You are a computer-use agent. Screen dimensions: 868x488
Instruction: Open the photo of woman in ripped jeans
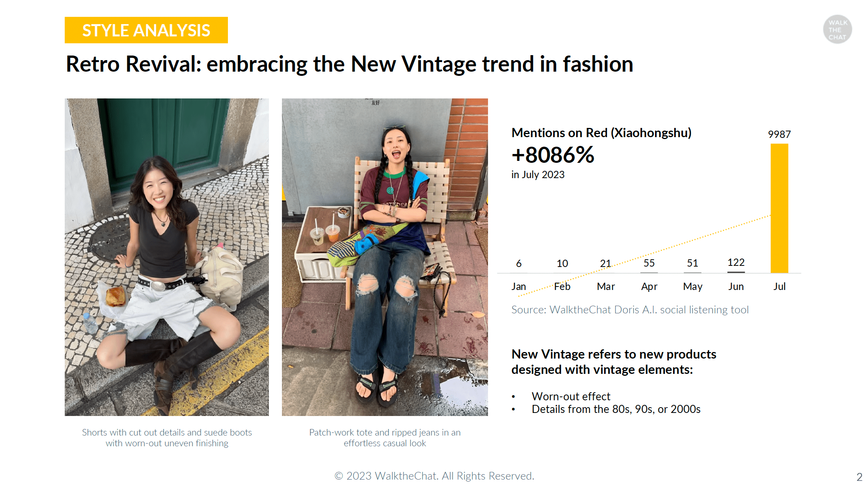[385, 257]
